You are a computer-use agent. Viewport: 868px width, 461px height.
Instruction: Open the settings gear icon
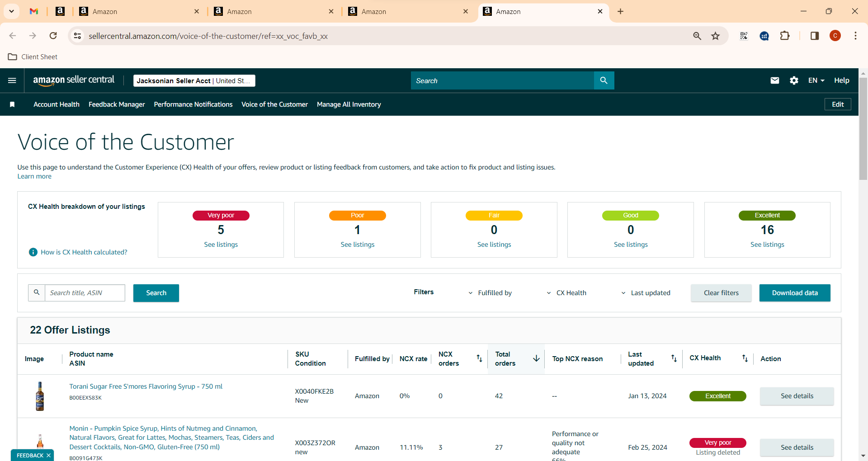click(x=794, y=80)
